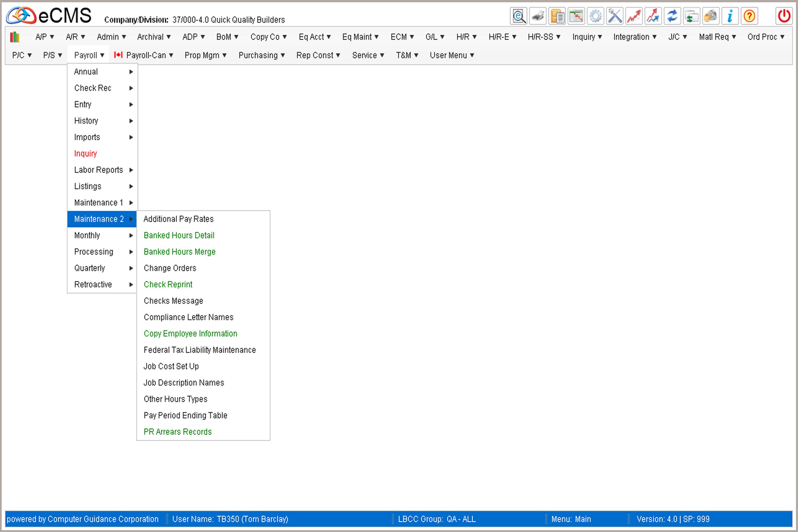Click the gear settings icon
798x532 pixels.
coord(595,16)
